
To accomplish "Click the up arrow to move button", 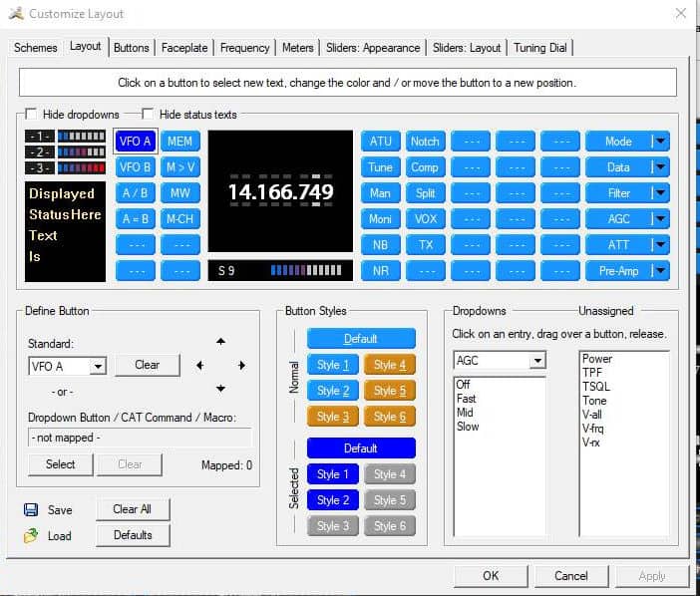I will [220, 342].
